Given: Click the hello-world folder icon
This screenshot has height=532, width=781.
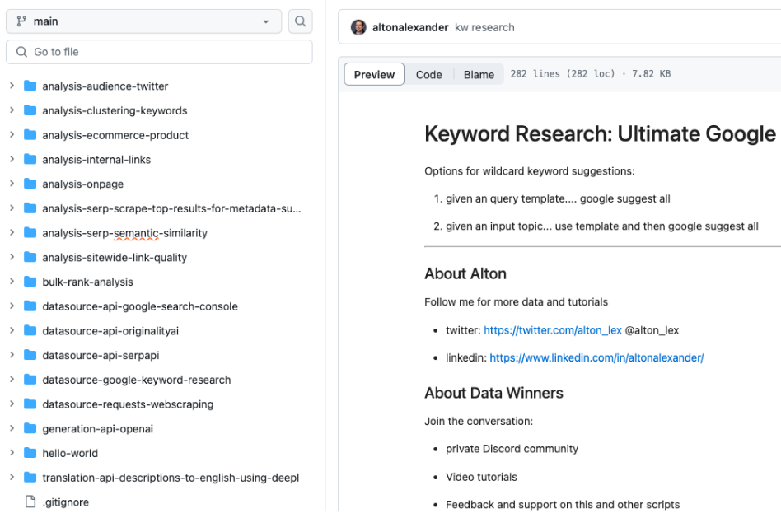Looking at the screenshot, I should [30, 453].
